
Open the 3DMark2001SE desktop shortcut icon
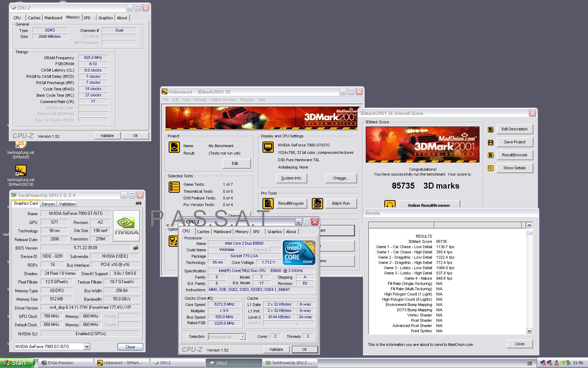click(x=21, y=170)
